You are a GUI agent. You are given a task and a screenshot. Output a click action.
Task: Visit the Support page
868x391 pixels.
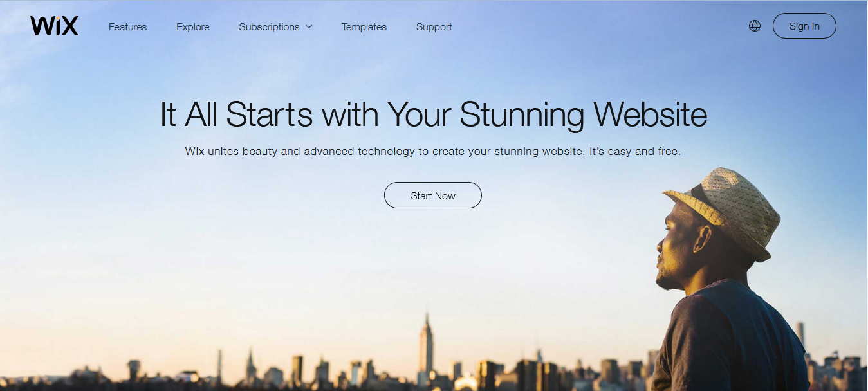pyautogui.click(x=434, y=27)
